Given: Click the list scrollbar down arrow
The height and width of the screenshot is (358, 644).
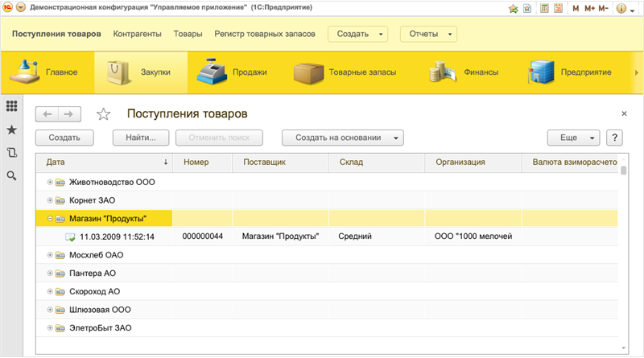Looking at the screenshot, I should point(623,348).
